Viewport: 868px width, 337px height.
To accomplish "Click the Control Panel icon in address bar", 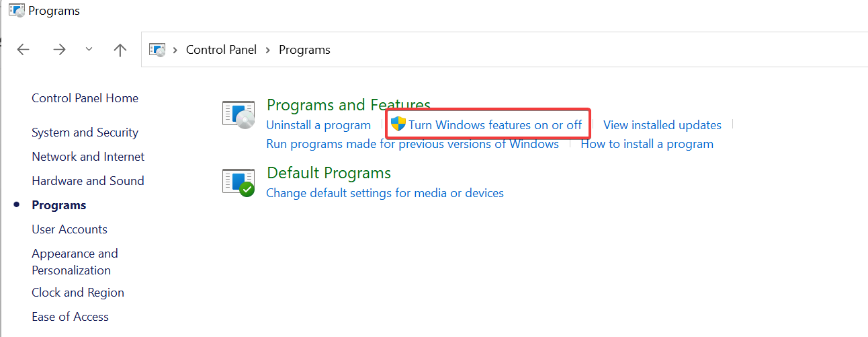I will (157, 50).
